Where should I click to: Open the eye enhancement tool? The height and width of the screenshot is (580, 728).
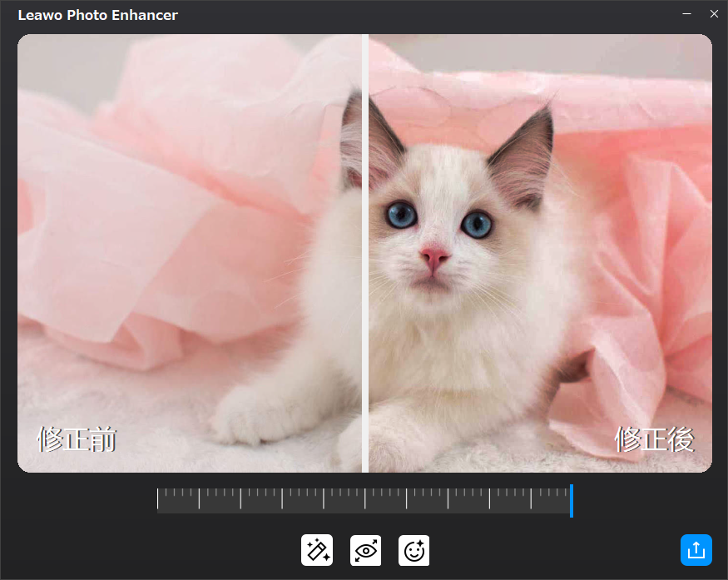tap(364, 550)
